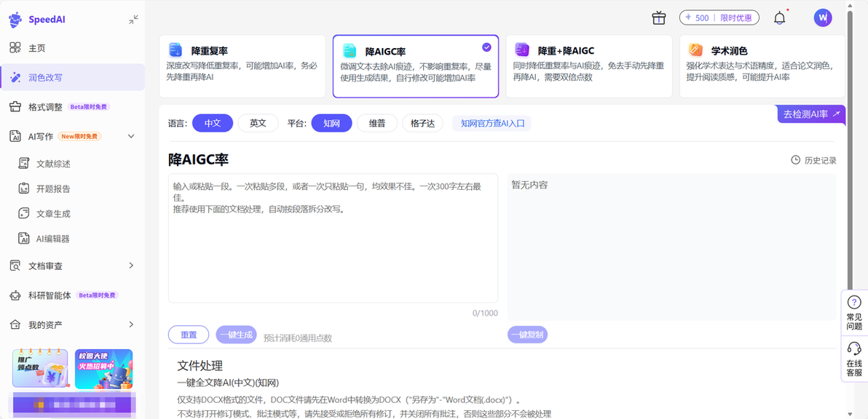The height and width of the screenshot is (419, 868).
Task: Open the 推广领点数 promo banner
Action: click(40, 368)
